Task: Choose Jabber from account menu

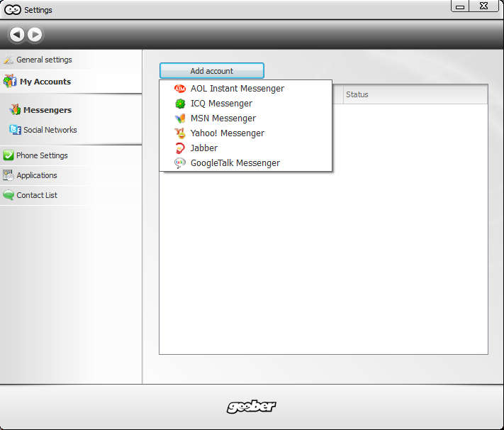Action: coord(245,148)
